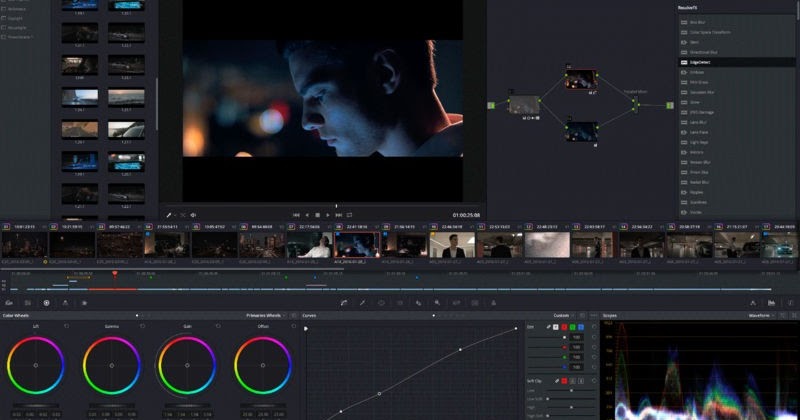Open the Waveform scope type dropdown
Viewport: 800px width, 420px height.
click(761, 316)
